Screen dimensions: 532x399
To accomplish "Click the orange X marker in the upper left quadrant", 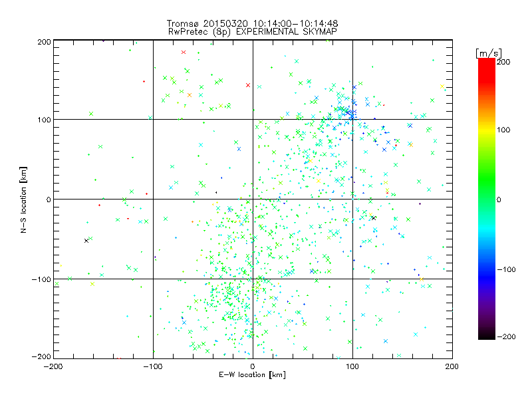I will pos(190,95).
